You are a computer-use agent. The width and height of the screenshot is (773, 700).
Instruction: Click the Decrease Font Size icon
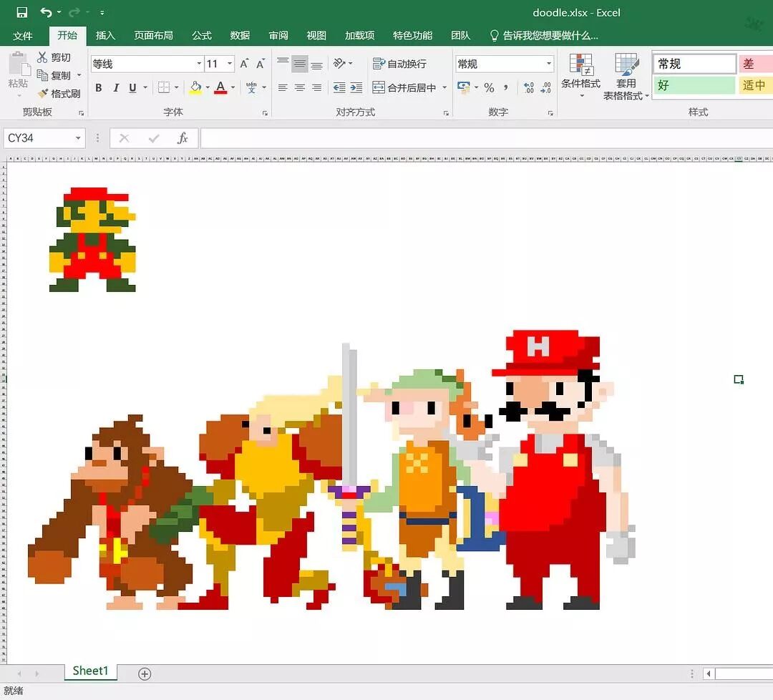click(x=261, y=64)
